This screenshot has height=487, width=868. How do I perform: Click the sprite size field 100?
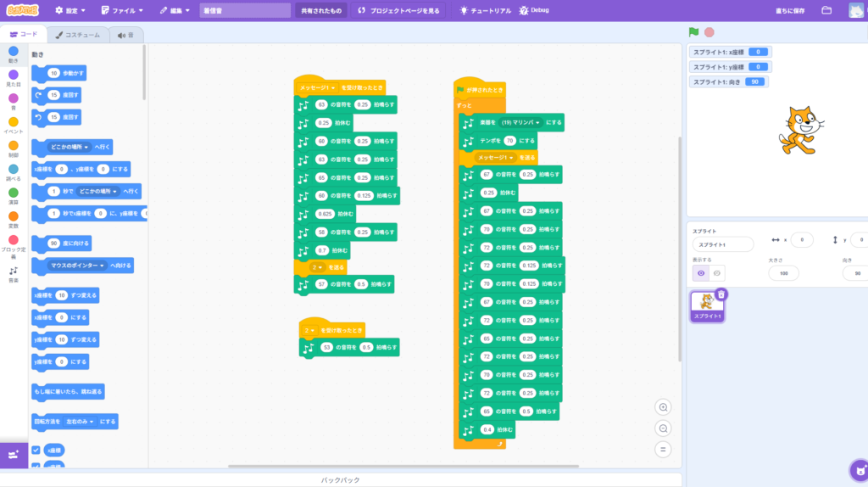tap(783, 273)
